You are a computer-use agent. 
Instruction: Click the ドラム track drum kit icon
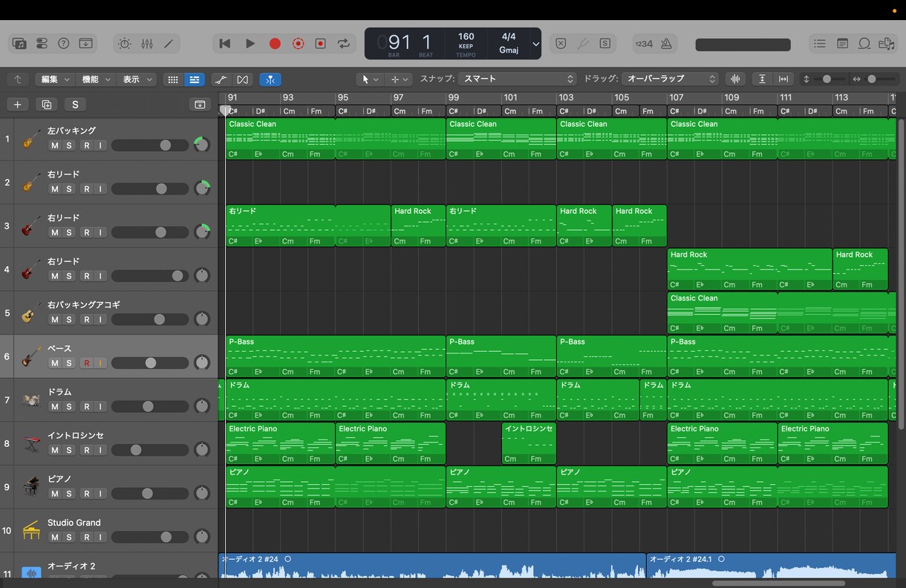click(x=30, y=400)
